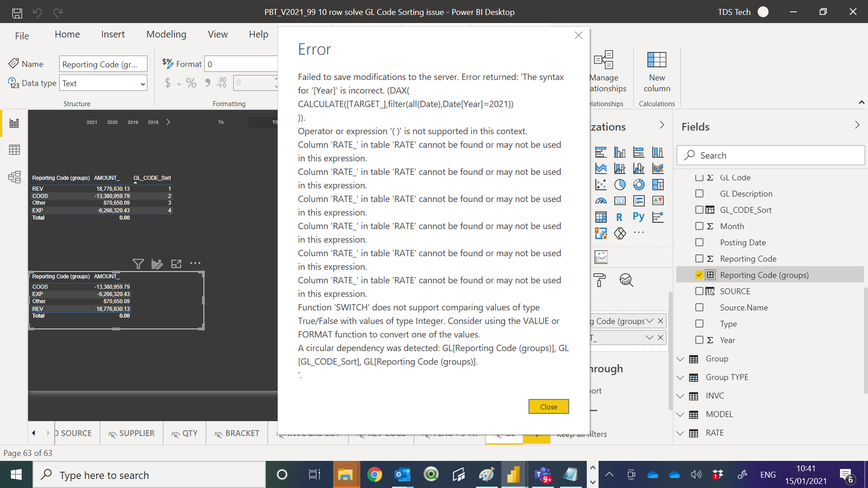Click the Save icon in title bar
The height and width of the screenshot is (488, 868).
coord(17,13)
